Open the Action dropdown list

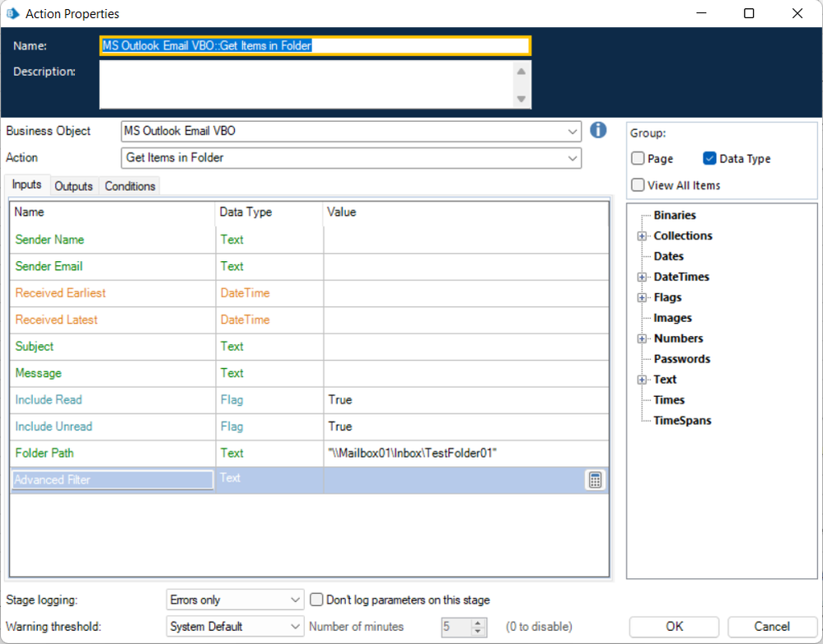(x=573, y=158)
